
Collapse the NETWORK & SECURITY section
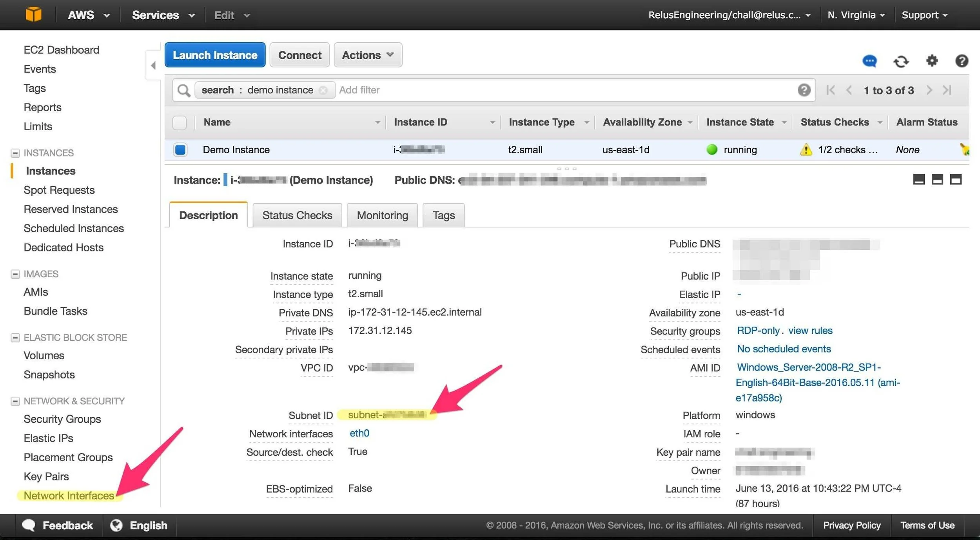coord(15,401)
